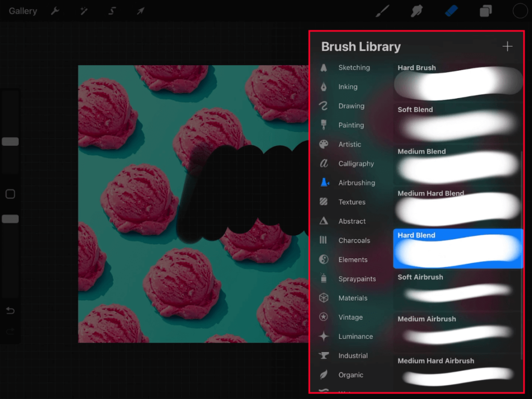Switch to the Textures brush category
This screenshot has height=399, width=532.
point(353,202)
